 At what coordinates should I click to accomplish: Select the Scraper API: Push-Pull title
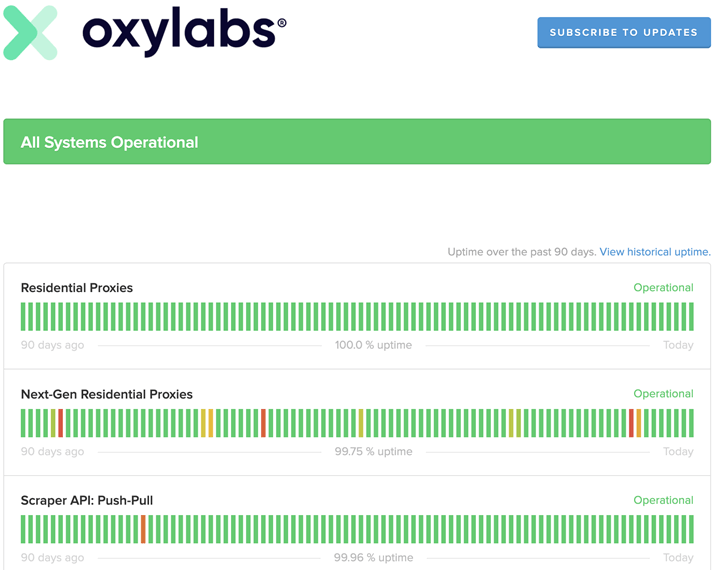87,500
